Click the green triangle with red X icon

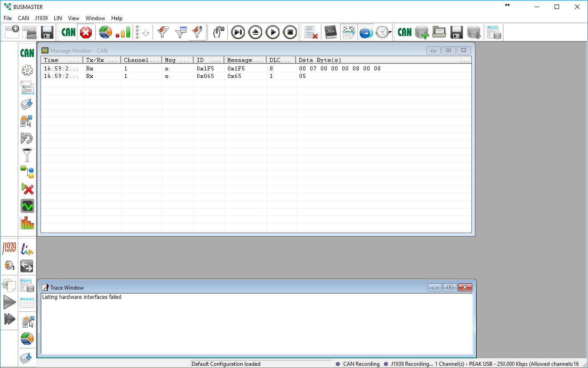point(28,189)
